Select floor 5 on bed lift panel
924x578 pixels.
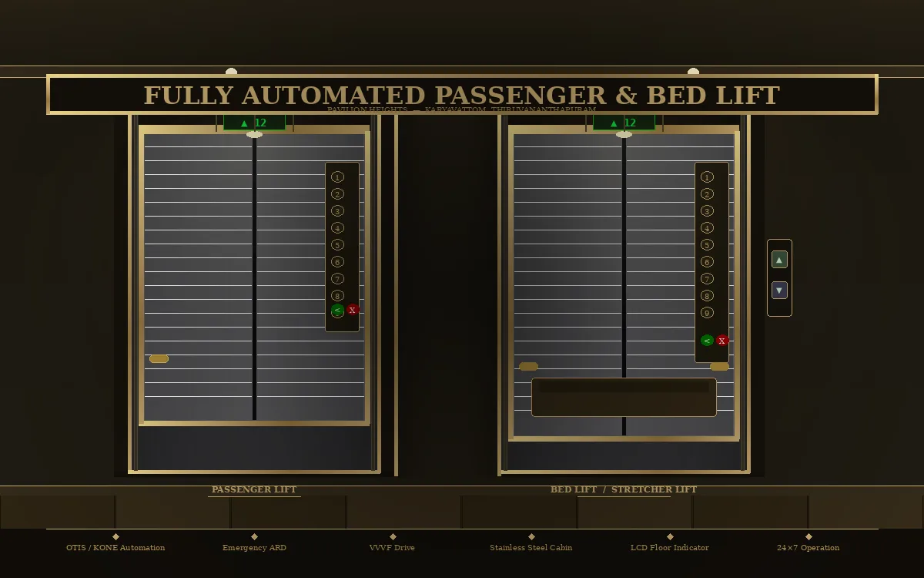click(707, 245)
